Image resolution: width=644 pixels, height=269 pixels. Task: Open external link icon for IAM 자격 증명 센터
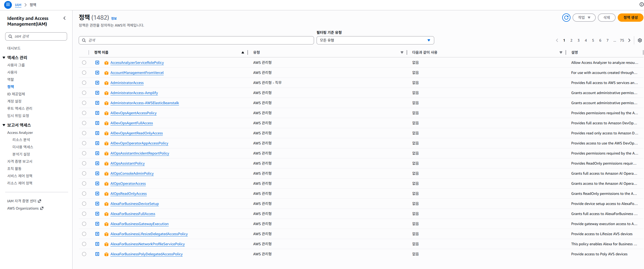click(x=39, y=201)
